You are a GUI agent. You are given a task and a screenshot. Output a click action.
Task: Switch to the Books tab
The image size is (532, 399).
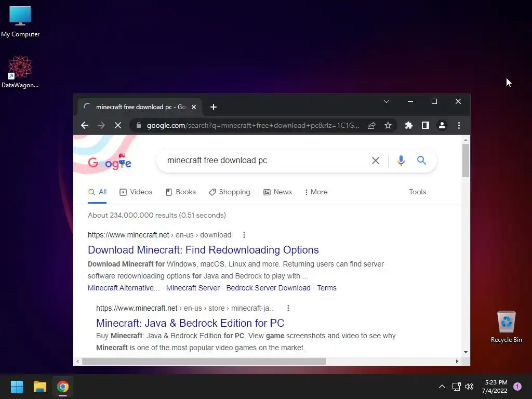click(x=180, y=192)
